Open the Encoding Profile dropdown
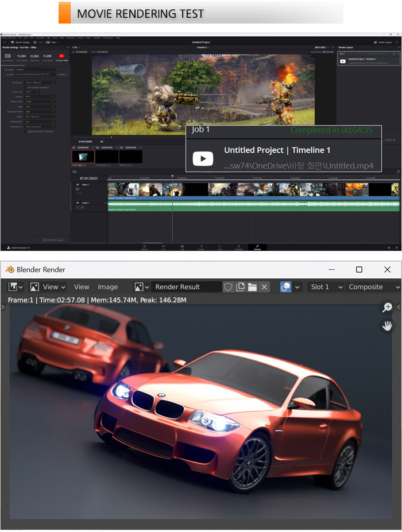This screenshot has width=402, height=532. (x=40, y=112)
